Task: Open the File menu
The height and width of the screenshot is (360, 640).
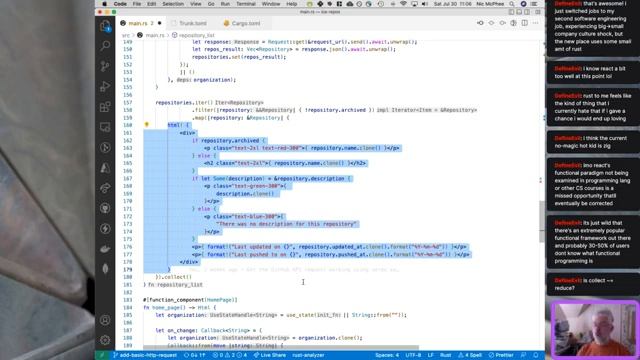Action: coord(137,4)
